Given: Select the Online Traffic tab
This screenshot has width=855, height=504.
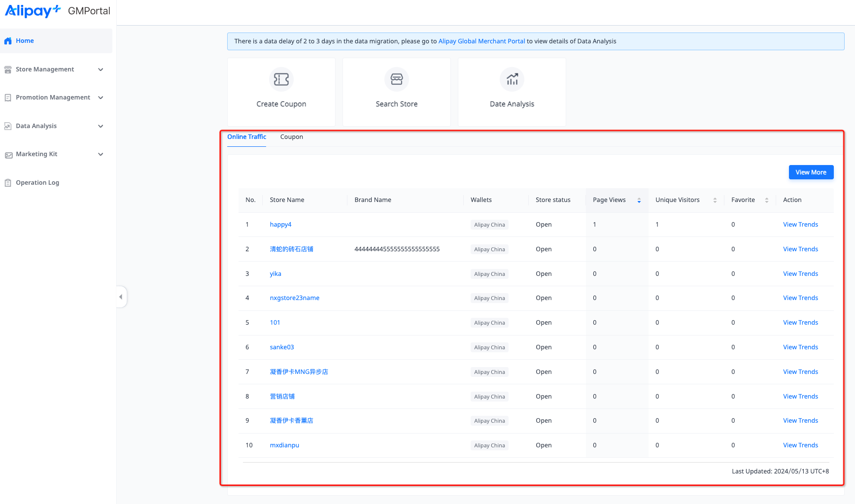Looking at the screenshot, I should pyautogui.click(x=246, y=137).
